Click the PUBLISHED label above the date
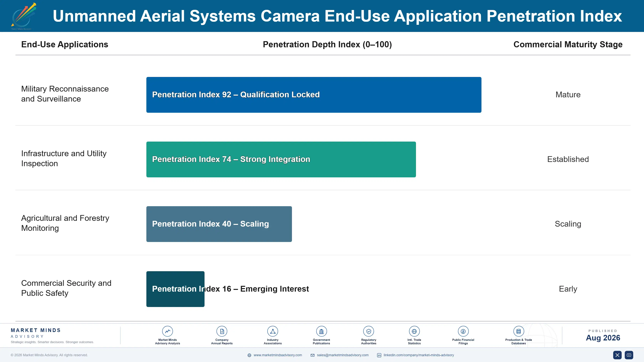The height and width of the screenshot is (362, 644). [x=603, y=331]
